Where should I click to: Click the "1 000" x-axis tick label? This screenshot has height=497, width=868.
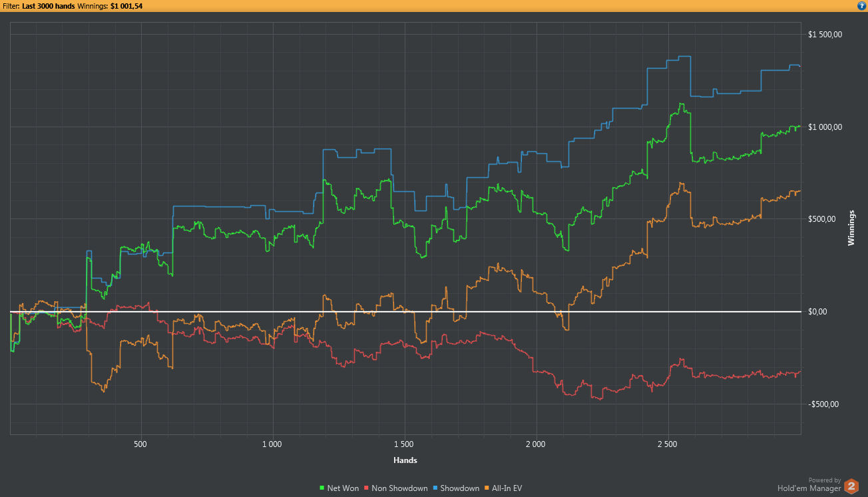[272, 444]
